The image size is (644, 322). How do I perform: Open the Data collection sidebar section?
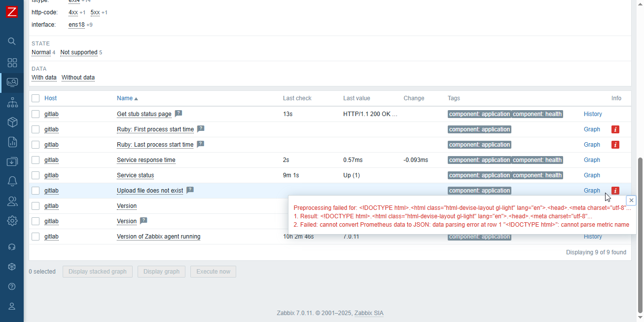coord(12,161)
